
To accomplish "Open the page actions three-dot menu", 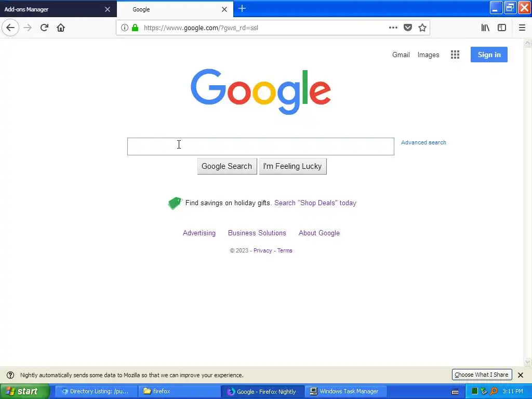I will point(393,28).
